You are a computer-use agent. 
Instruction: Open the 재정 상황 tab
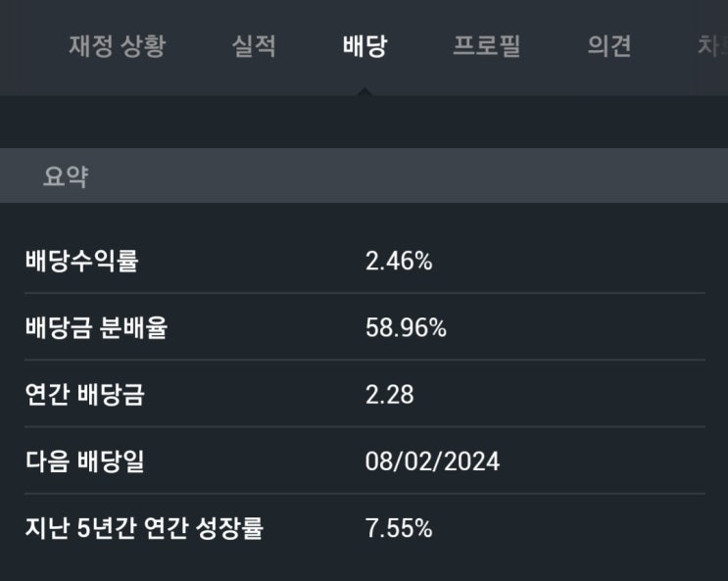117,46
